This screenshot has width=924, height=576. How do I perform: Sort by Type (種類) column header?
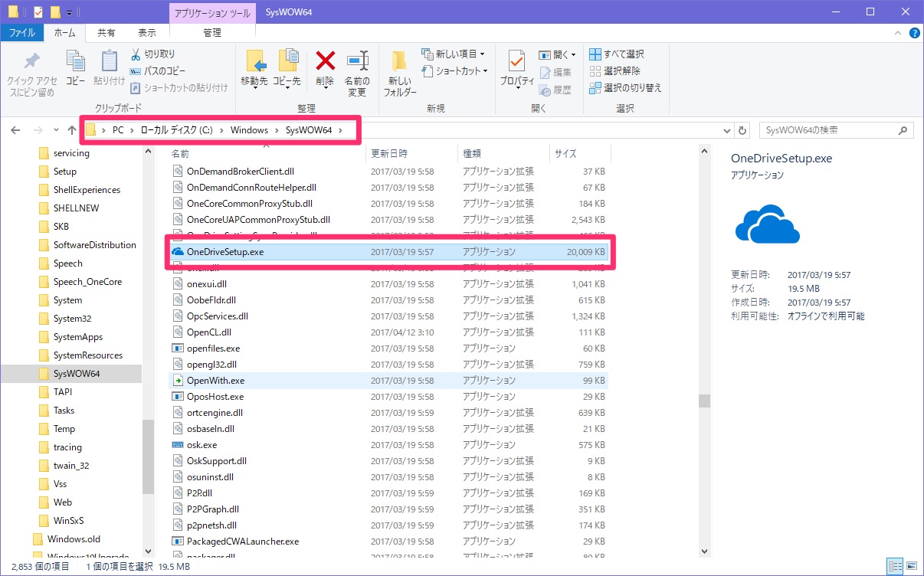[503, 153]
